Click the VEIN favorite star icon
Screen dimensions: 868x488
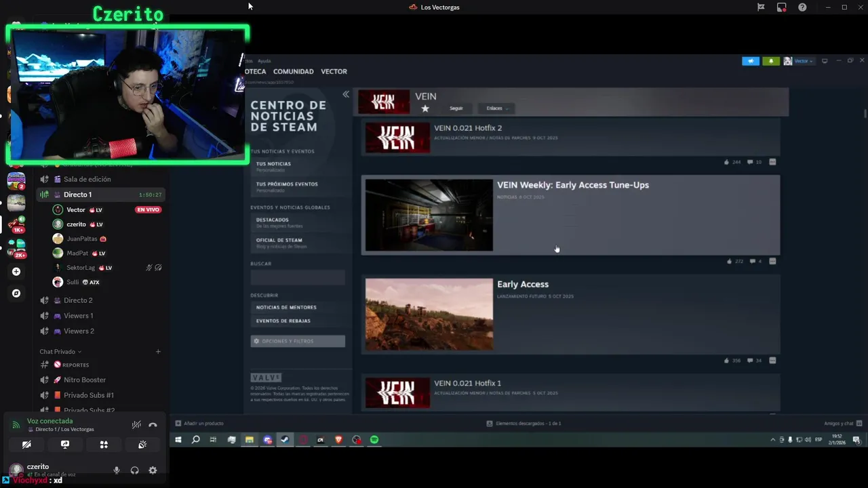coord(425,108)
